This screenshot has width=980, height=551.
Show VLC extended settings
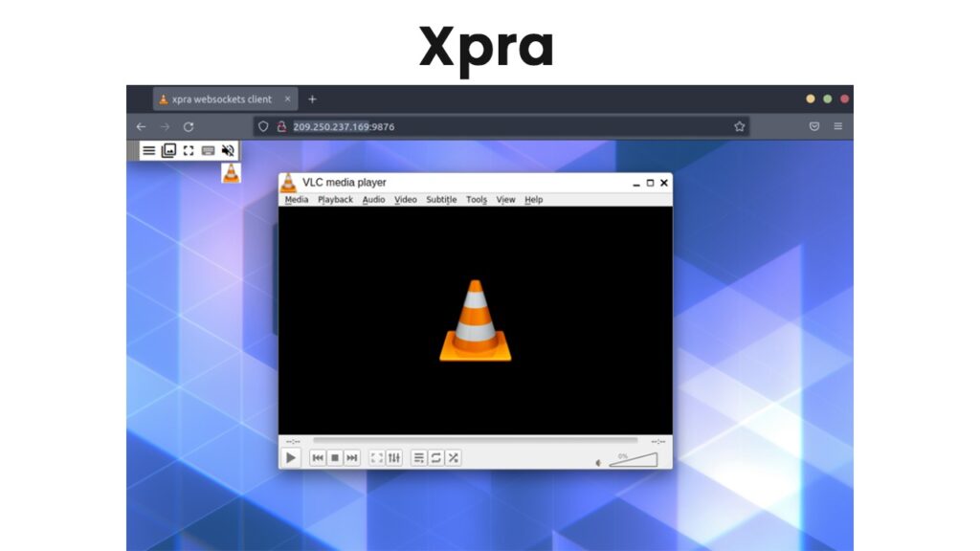(394, 458)
